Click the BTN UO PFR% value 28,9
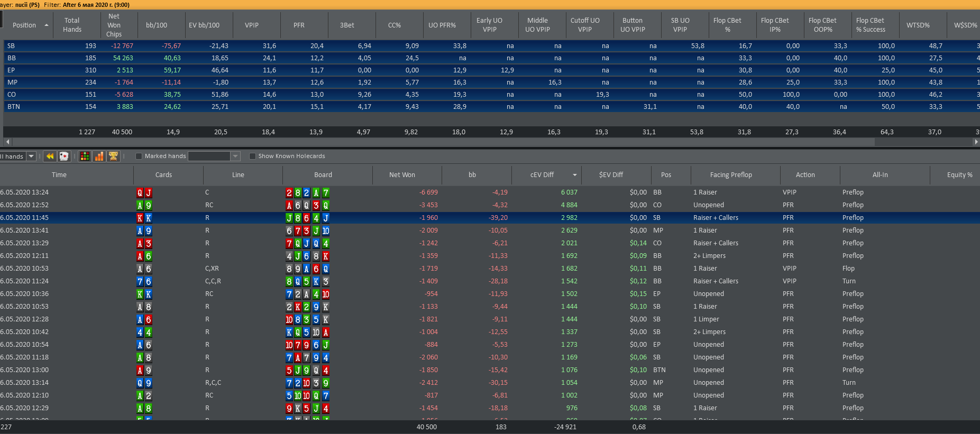The height and width of the screenshot is (434, 980). 460,107
